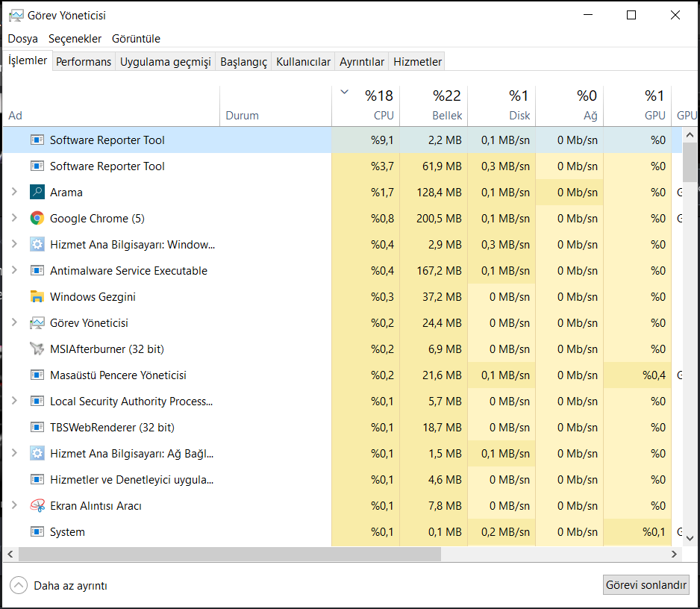Select the Masaüstü Pencere Yöneticisi row name
The width and height of the screenshot is (700, 609).
pyautogui.click(x=119, y=375)
